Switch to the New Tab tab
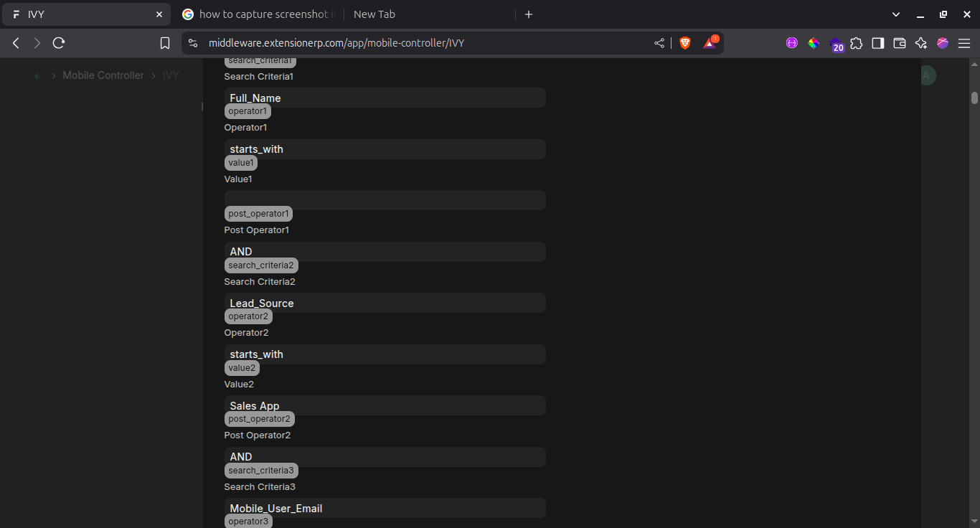This screenshot has height=528, width=980. (429, 14)
